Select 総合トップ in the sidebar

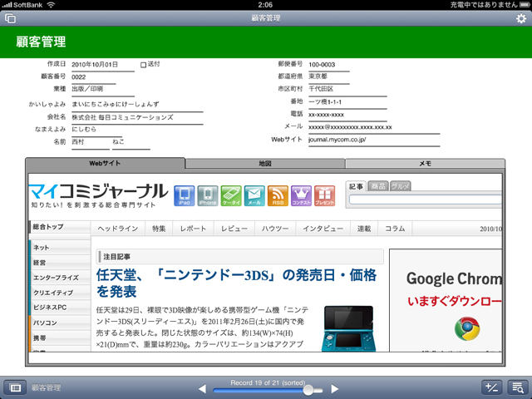point(60,227)
